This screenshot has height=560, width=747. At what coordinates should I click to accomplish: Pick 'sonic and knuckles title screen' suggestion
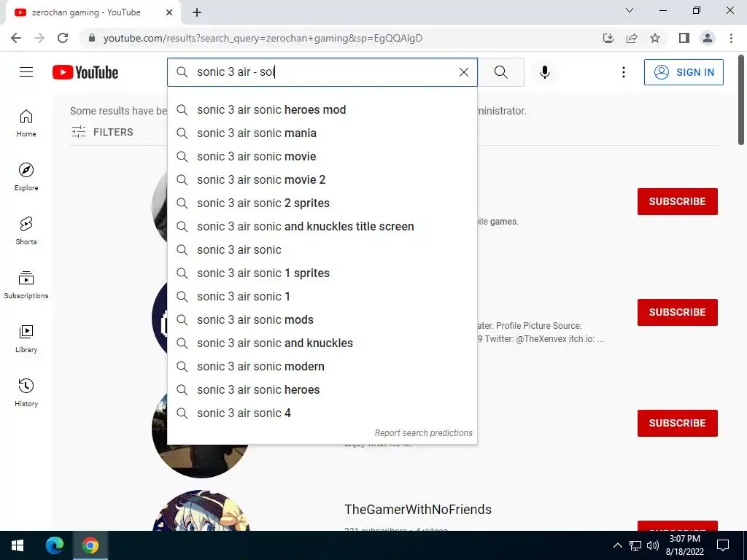pyautogui.click(x=322, y=226)
